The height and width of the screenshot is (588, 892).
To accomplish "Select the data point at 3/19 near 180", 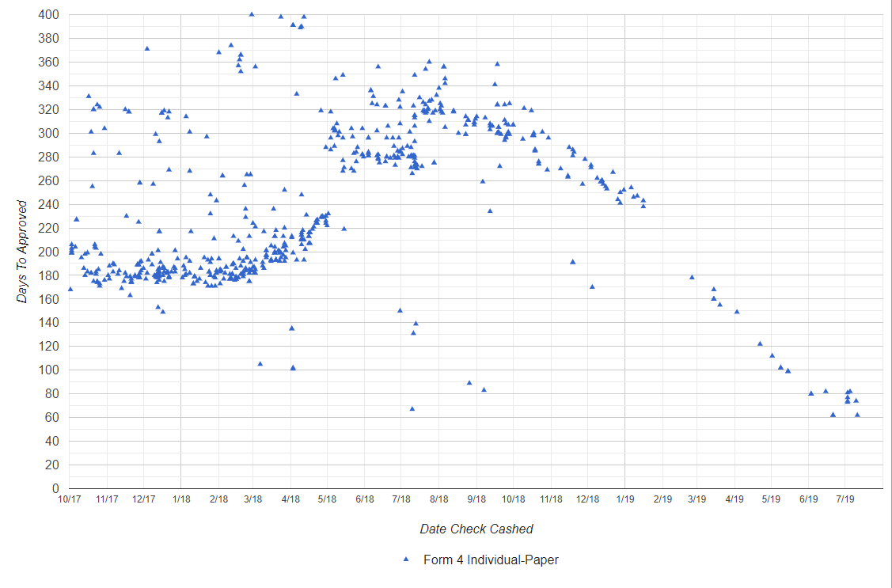I will (692, 277).
